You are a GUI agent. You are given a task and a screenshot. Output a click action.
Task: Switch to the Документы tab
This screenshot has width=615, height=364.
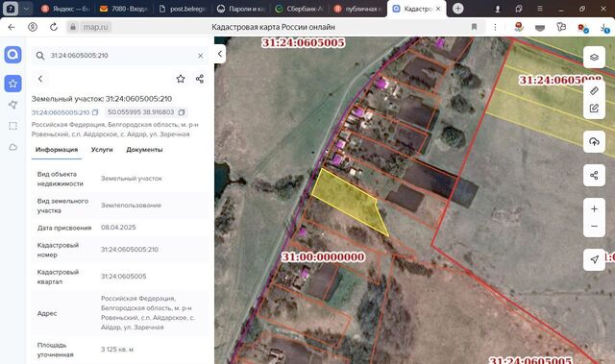pos(144,150)
